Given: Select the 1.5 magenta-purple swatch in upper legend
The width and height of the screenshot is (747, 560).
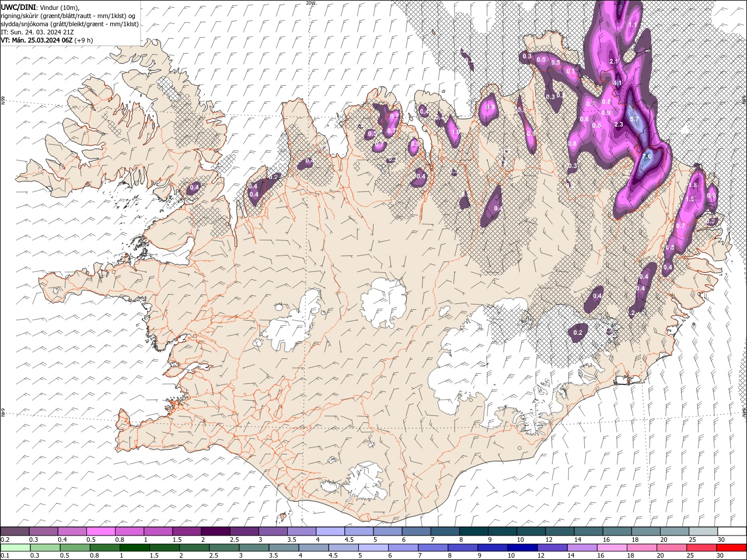Looking at the screenshot, I should point(186,531).
